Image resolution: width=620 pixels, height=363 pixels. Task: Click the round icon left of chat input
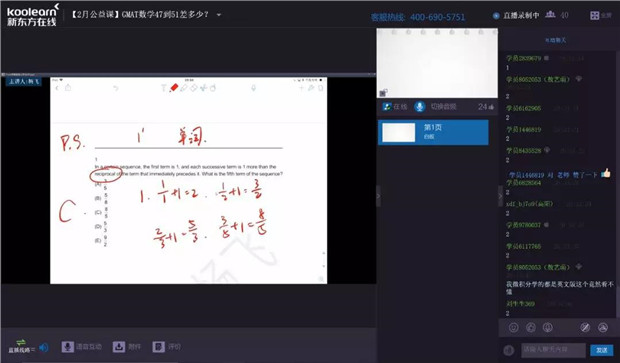[x=509, y=350]
